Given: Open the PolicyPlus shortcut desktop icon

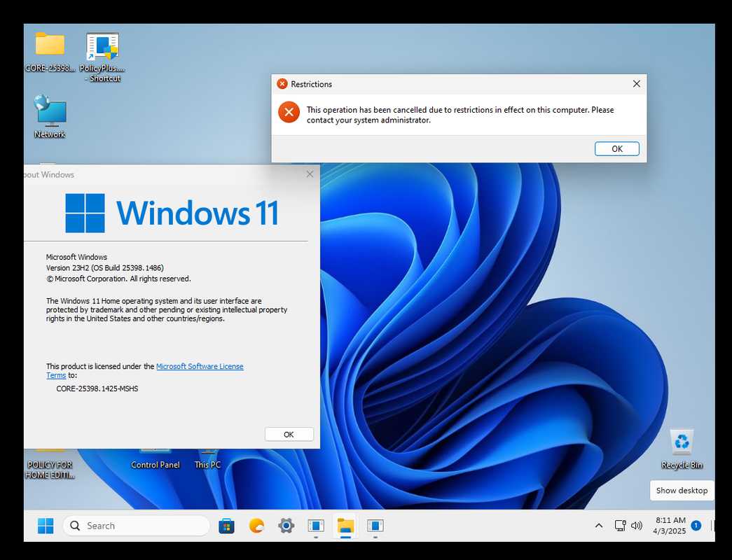Looking at the screenshot, I should pos(102,57).
